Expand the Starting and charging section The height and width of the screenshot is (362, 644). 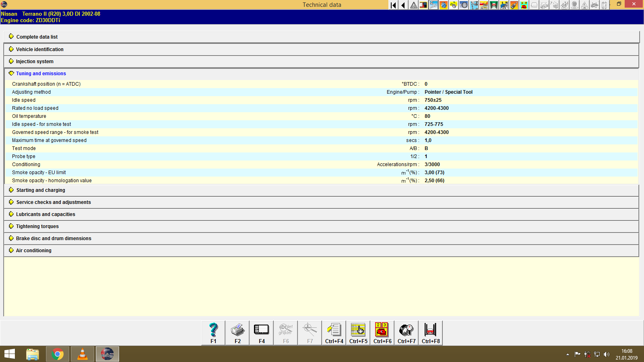40,190
